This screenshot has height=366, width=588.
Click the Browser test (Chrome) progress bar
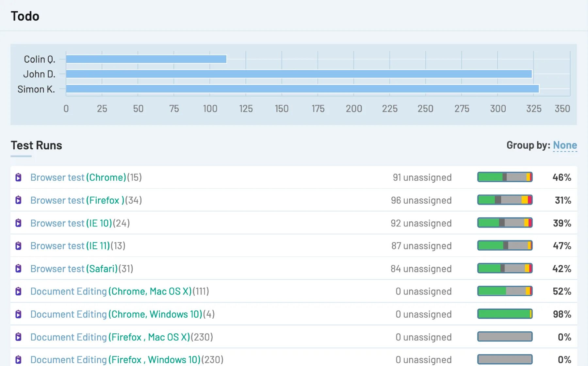(x=505, y=177)
